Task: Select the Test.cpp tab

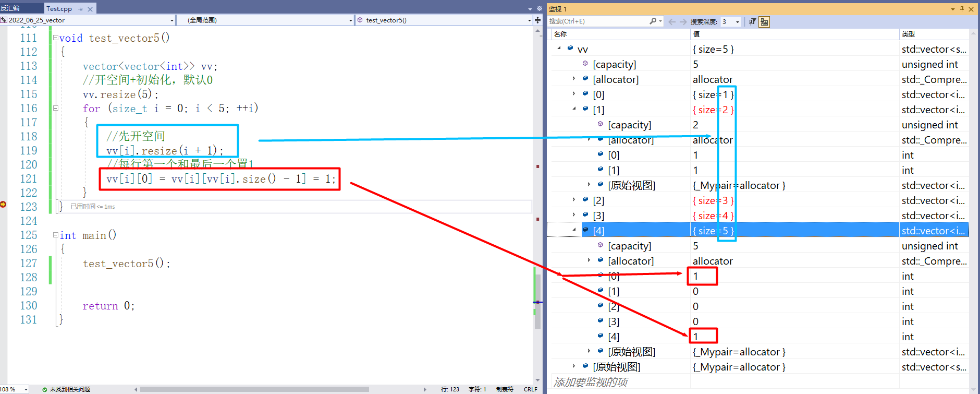Action: coord(59,8)
